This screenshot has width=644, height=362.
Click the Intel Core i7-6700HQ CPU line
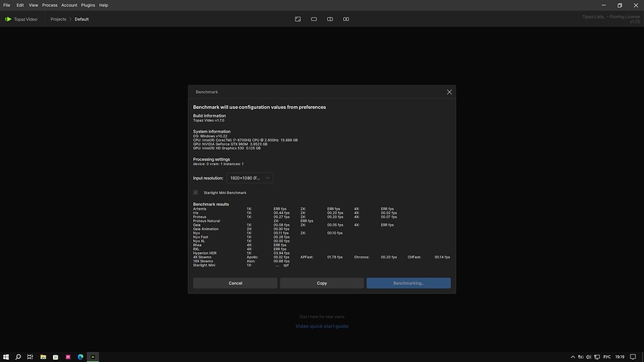coord(245,140)
